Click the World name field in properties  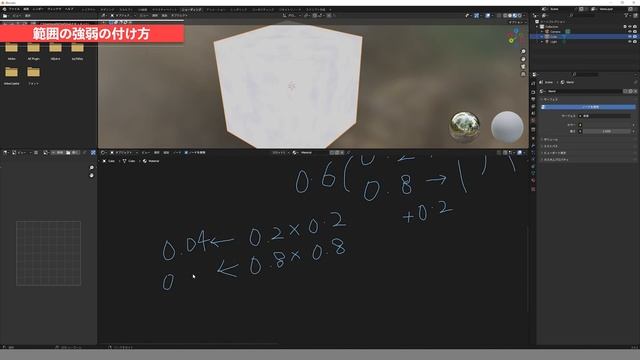click(585, 91)
